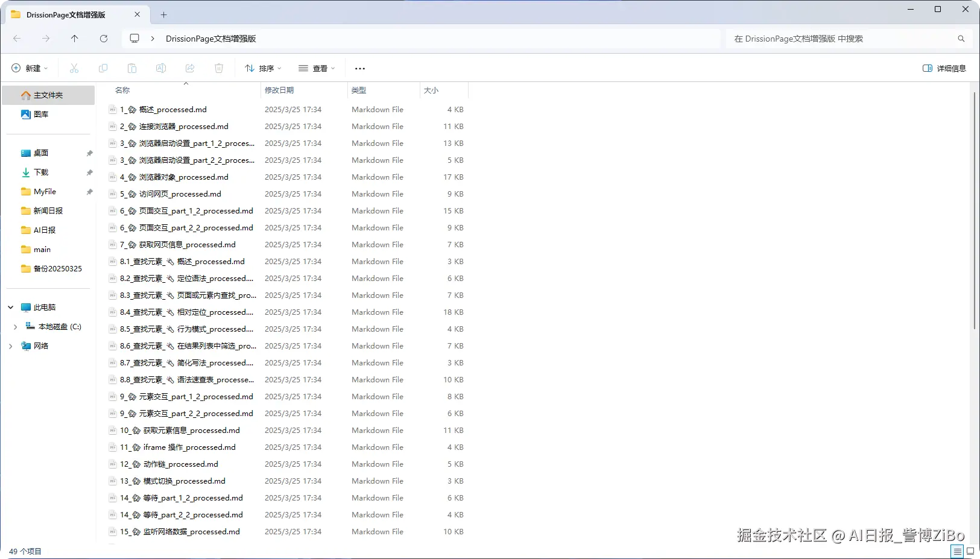Click the cut scissors icon
980x559 pixels.
(x=74, y=68)
